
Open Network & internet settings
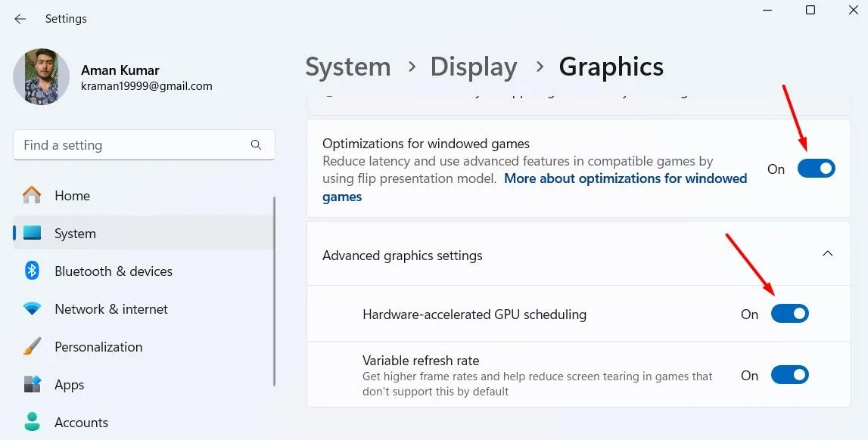tap(32, 308)
